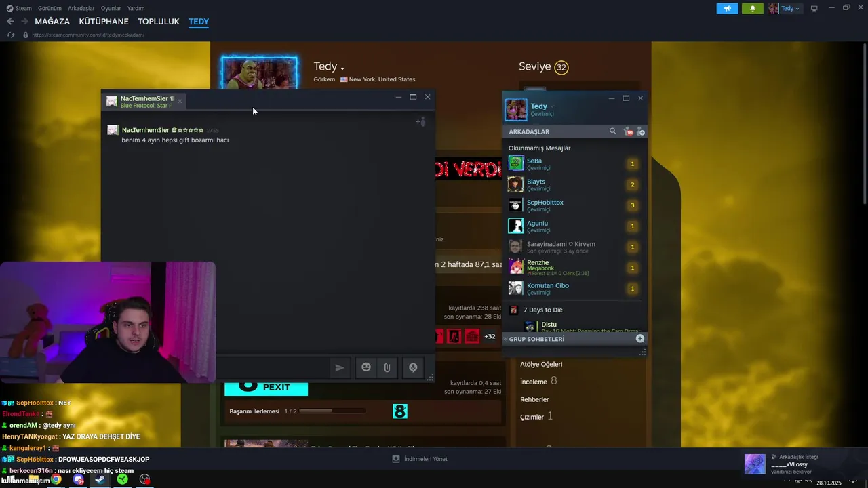
Task: Open Blayts' unread chat
Action: tap(574, 185)
